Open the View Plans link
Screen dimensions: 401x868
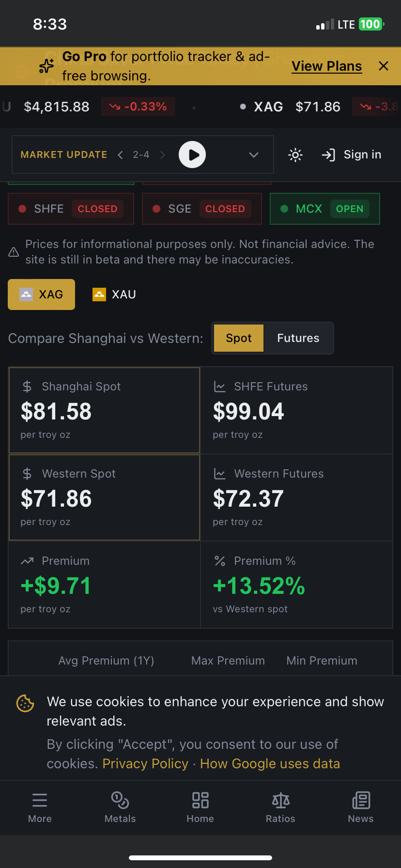326,66
